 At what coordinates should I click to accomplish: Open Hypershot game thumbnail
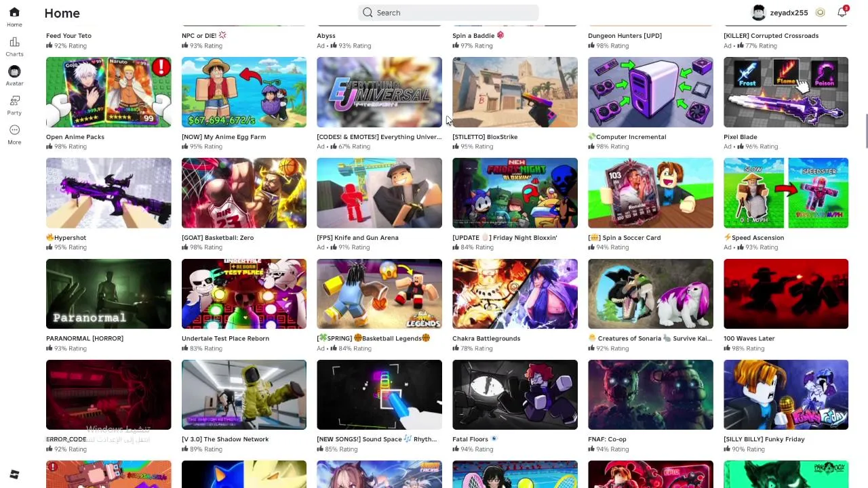tap(108, 193)
